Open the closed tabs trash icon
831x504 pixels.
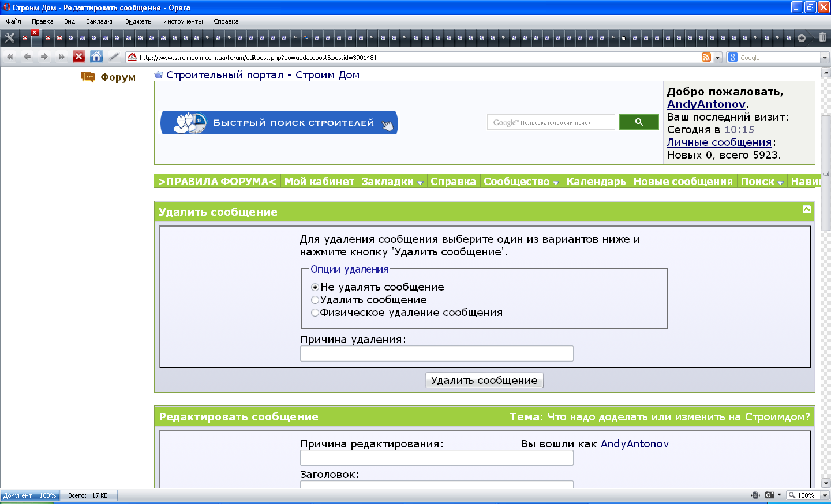(x=822, y=37)
